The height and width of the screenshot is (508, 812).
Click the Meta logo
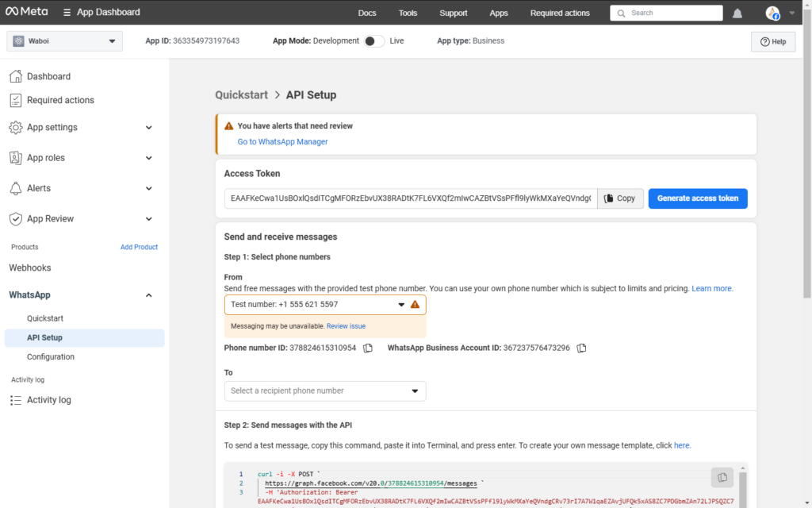coord(26,12)
